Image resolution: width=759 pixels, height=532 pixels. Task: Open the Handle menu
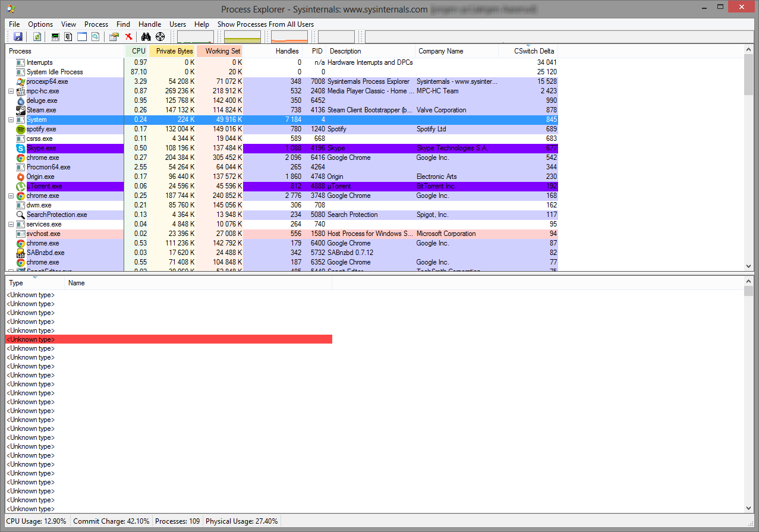tap(150, 24)
